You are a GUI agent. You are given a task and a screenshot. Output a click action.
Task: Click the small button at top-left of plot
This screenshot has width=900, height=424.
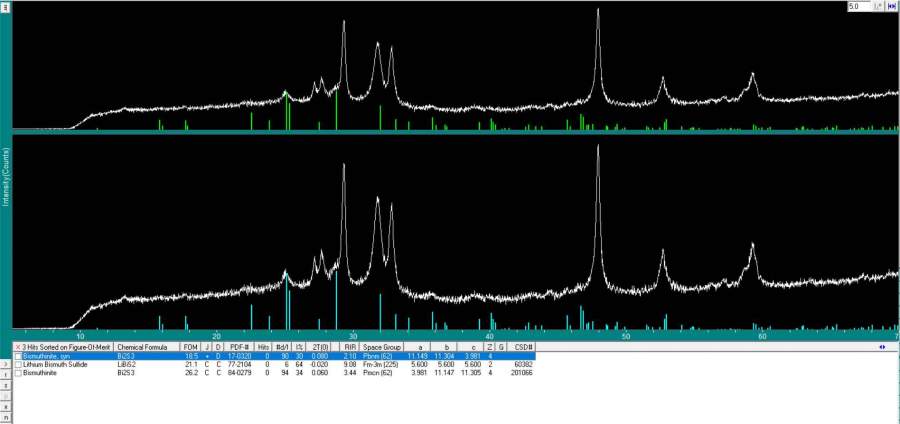pos(5,6)
